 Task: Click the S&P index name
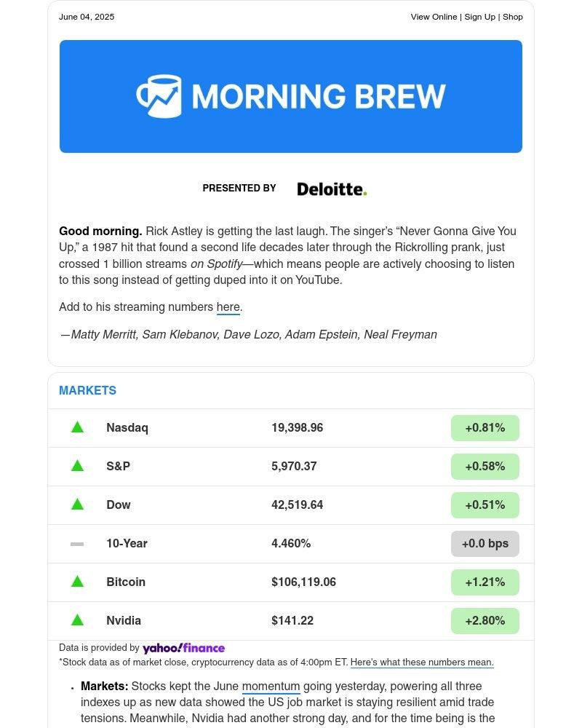point(119,466)
